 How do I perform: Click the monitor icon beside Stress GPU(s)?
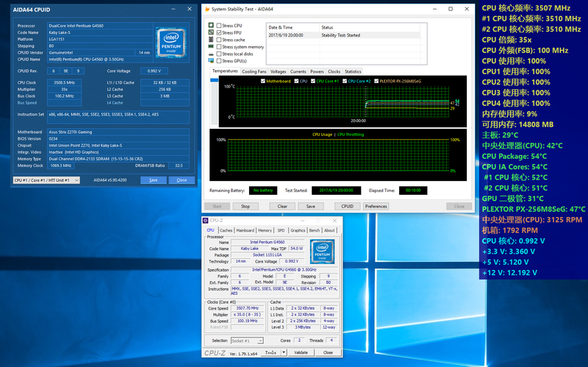(211, 61)
